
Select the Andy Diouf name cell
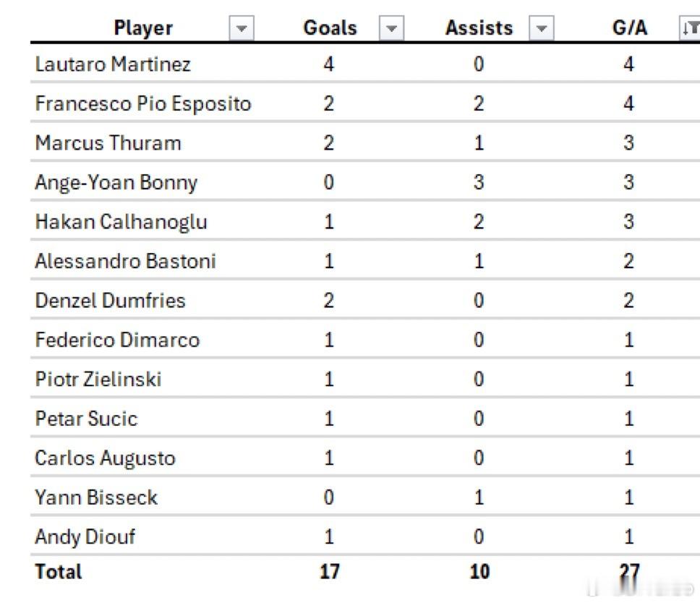tap(85, 536)
